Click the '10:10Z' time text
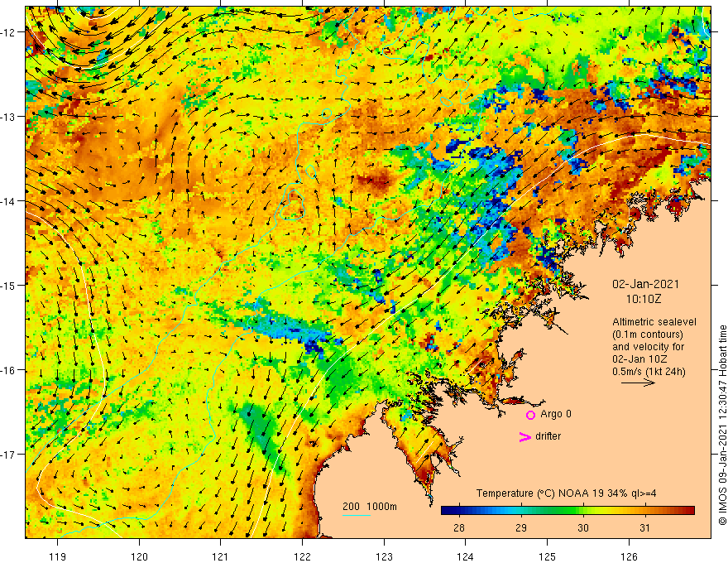The image size is (728, 563). (x=643, y=299)
